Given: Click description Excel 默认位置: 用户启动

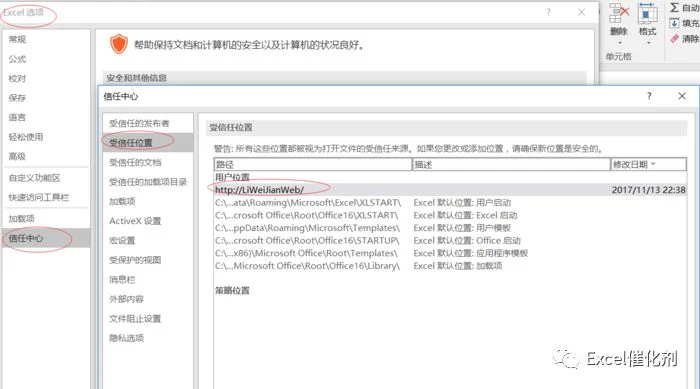Looking at the screenshot, I should click(x=462, y=203).
